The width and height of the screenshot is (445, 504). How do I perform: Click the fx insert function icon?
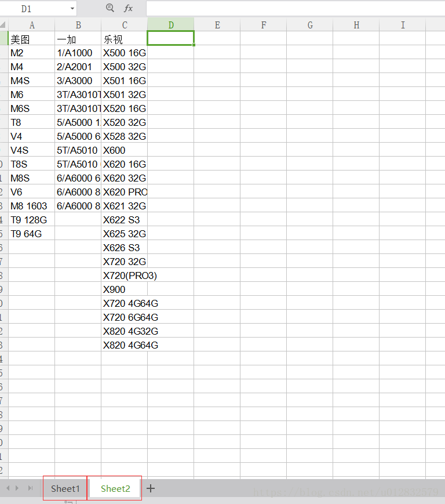pos(128,8)
